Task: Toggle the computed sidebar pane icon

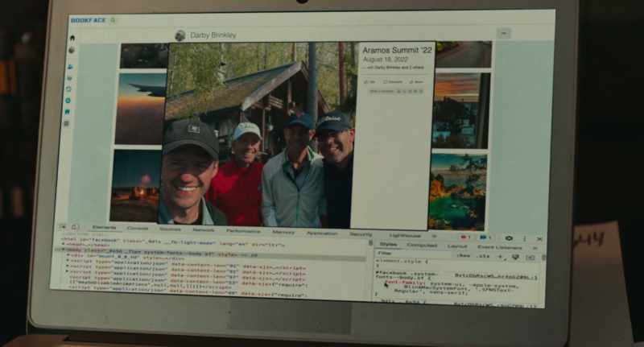Action: coord(530,258)
